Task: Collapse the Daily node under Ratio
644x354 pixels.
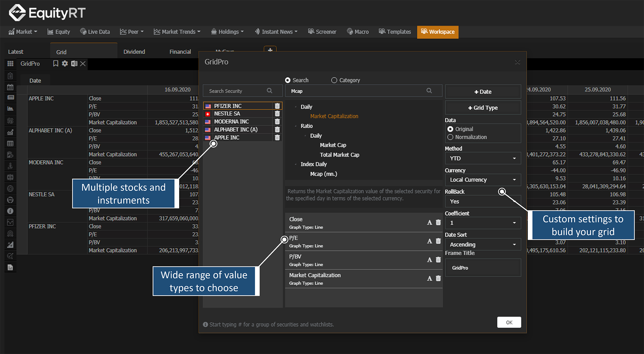Action: coord(305,136)
